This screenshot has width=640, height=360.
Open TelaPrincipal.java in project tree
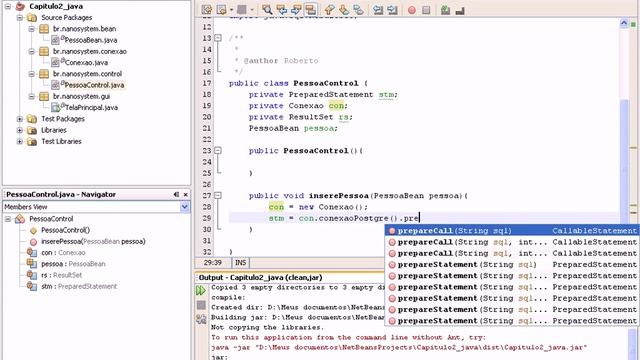[91, 107]
